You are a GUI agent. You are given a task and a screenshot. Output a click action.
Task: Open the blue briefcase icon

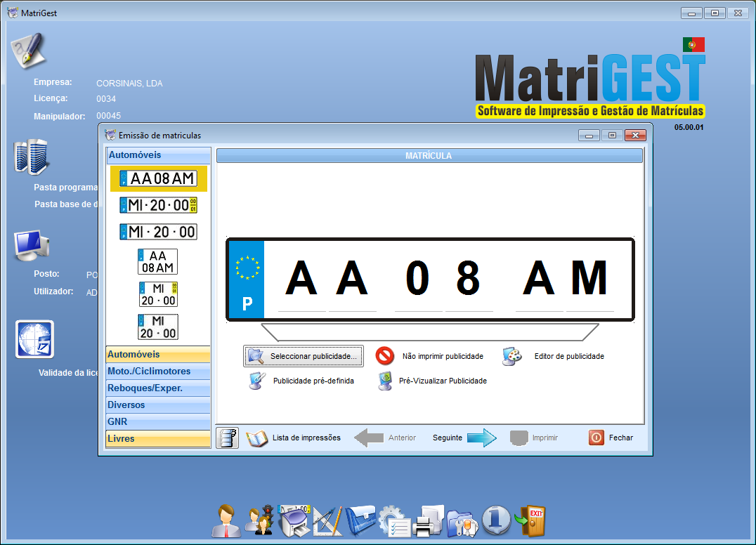click(x=360, y=521)
